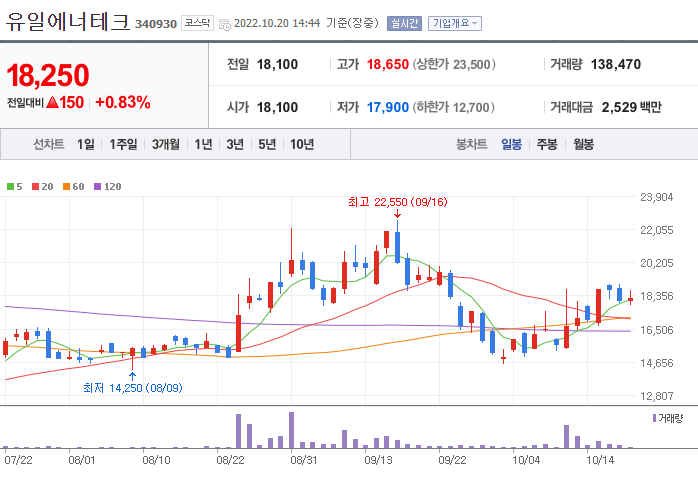The height and width of the screenshot is (479, 698).
Task: Click the 코스닥 market badge
Action: (x=197, y=23)
